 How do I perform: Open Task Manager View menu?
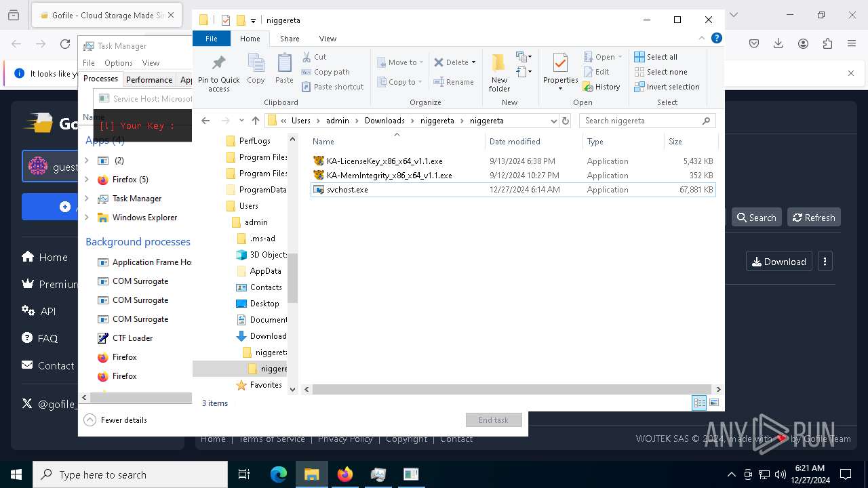click(151, 62)
